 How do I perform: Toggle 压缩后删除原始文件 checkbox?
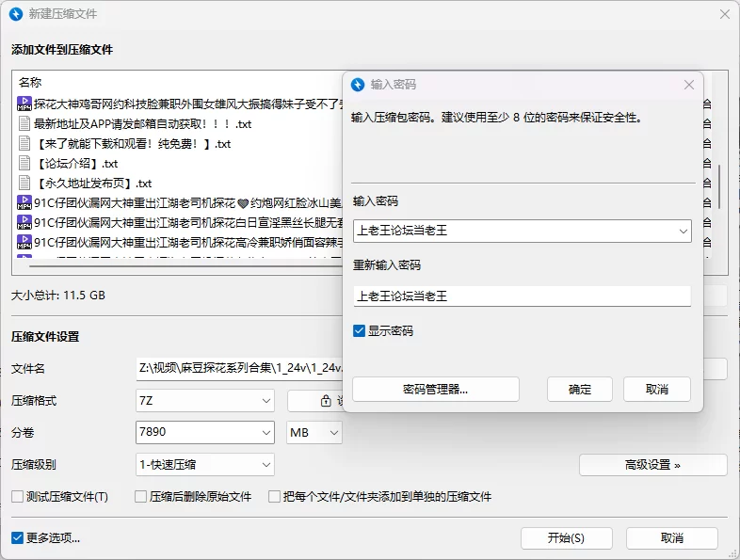[x=141, y=497]
